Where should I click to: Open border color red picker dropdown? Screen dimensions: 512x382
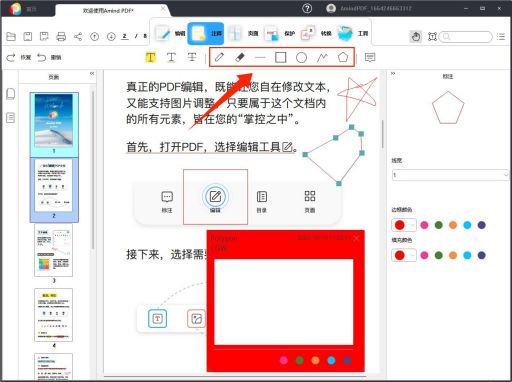click(x=404, y=225)
